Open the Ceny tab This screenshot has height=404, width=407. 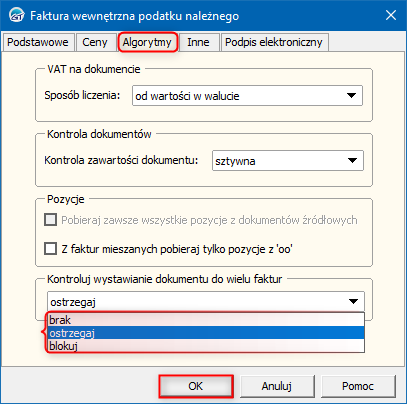[x=95, y=42]
